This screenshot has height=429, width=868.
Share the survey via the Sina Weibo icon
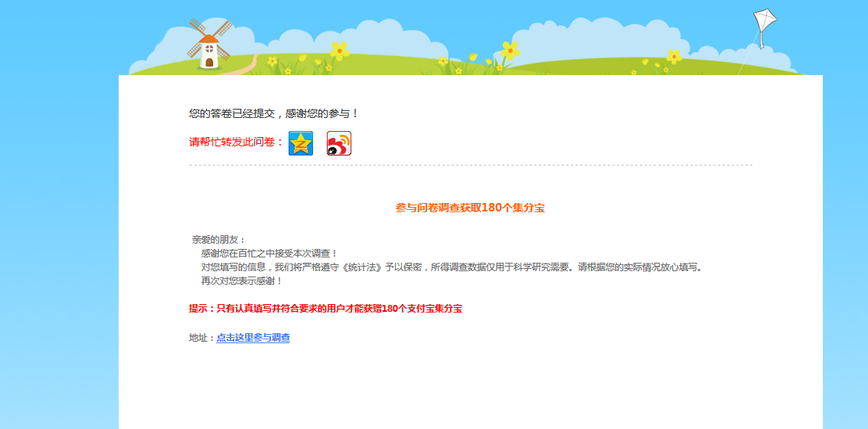point(339,143)
